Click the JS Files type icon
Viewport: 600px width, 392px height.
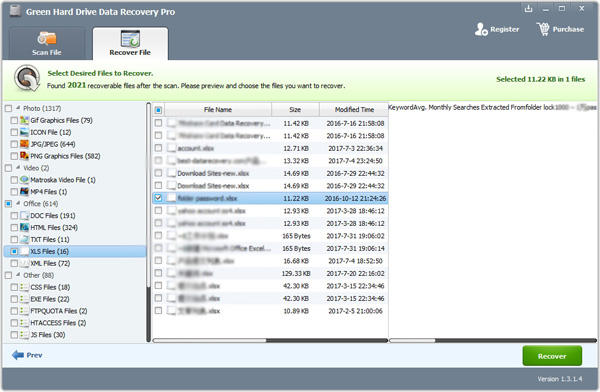(x=24, y=335)
